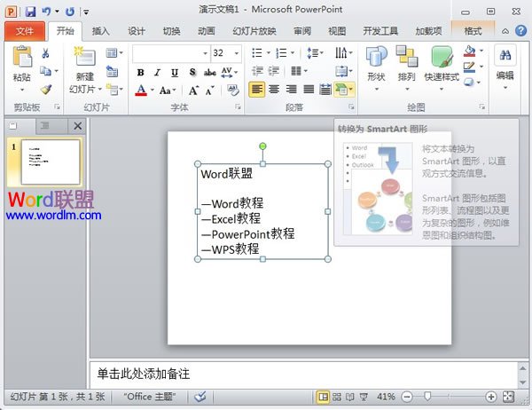Screen dimensions: 532x410
Task: Open the font name dropdown
Action: [205, 53]
